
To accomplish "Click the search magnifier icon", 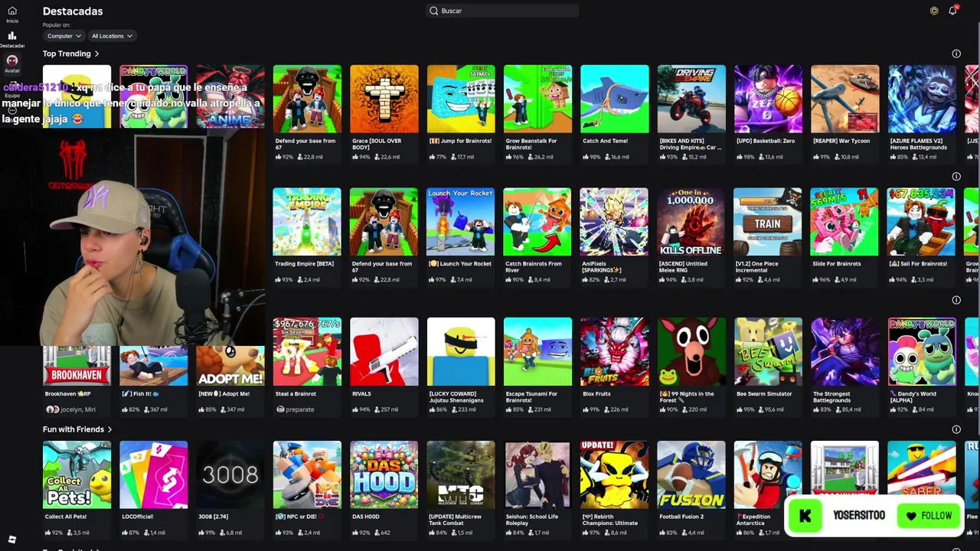I will point(433,11).
